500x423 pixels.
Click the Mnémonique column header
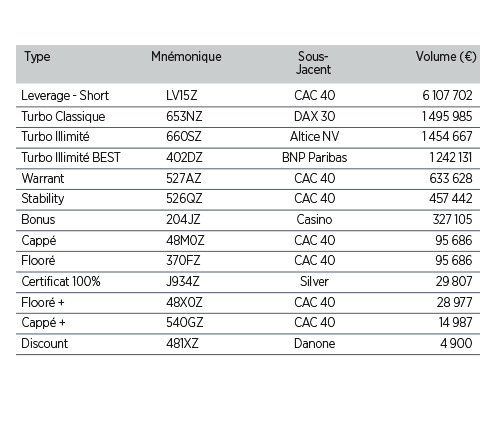coord(186,57)
